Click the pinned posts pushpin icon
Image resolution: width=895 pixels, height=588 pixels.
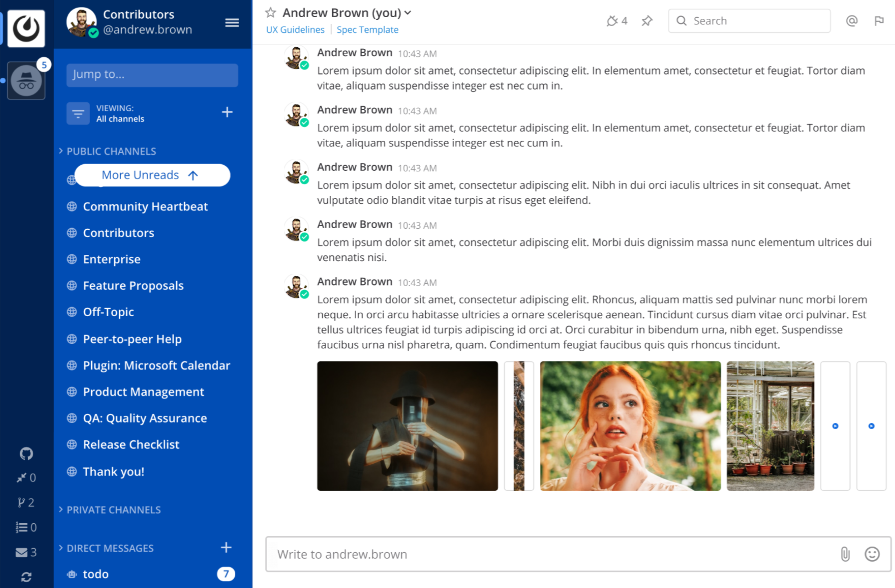[x=647, y=21]
